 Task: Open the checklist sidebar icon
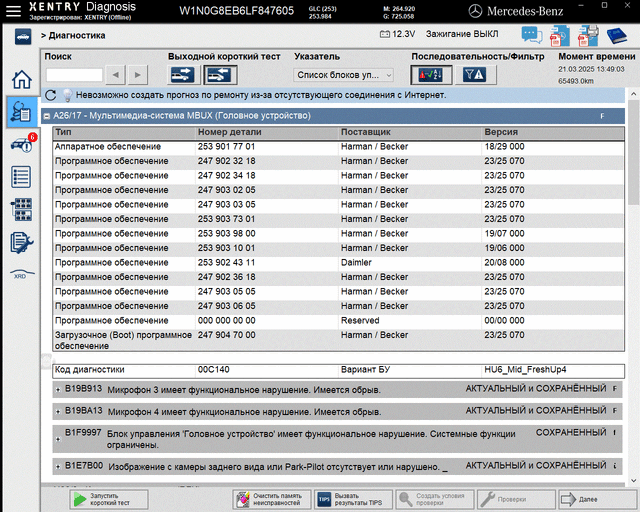pos(21,177)
